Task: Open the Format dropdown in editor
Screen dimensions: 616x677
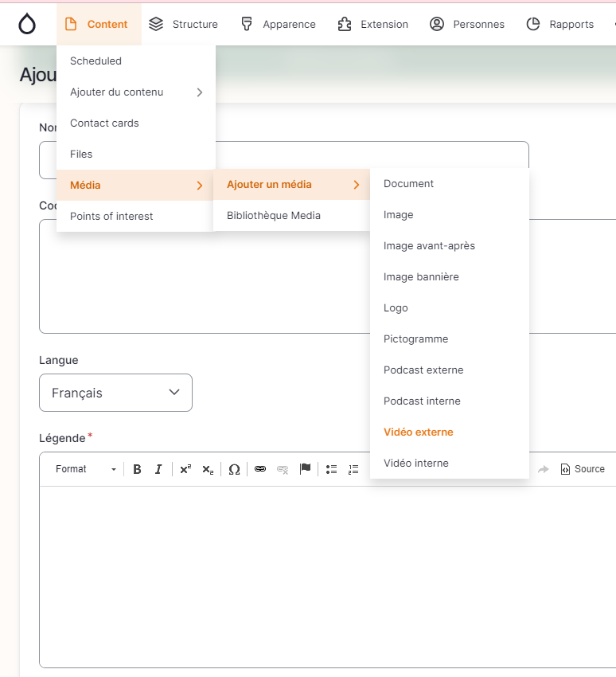Action: click(x=86, y=469)
